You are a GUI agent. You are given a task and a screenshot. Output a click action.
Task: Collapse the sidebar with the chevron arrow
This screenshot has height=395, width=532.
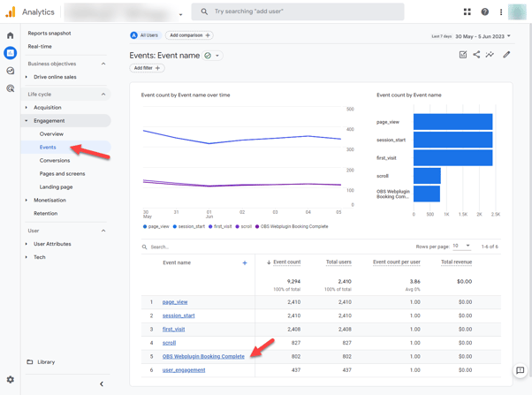click(x=102, y=384)
